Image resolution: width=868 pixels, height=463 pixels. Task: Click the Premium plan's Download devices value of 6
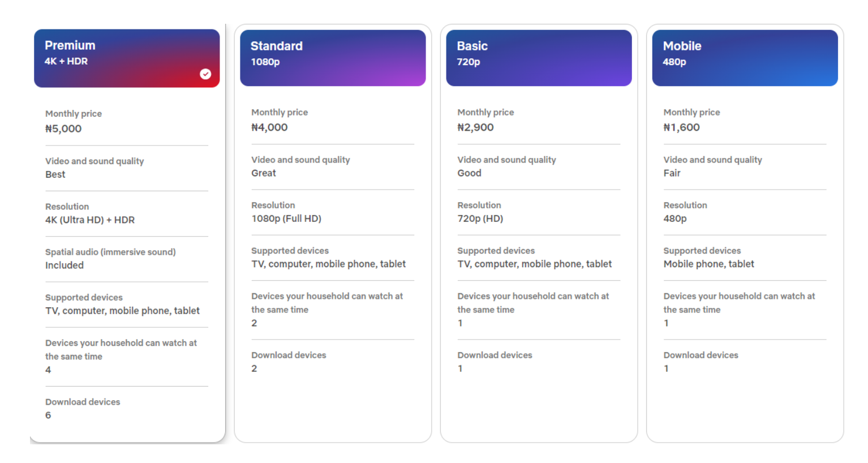pos(48,415)
